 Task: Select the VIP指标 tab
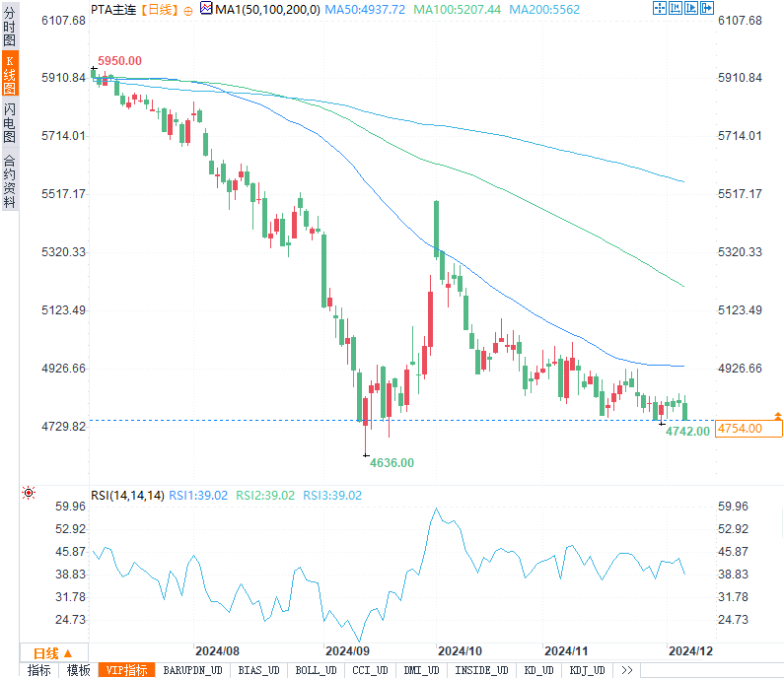(x=127, y=670)
